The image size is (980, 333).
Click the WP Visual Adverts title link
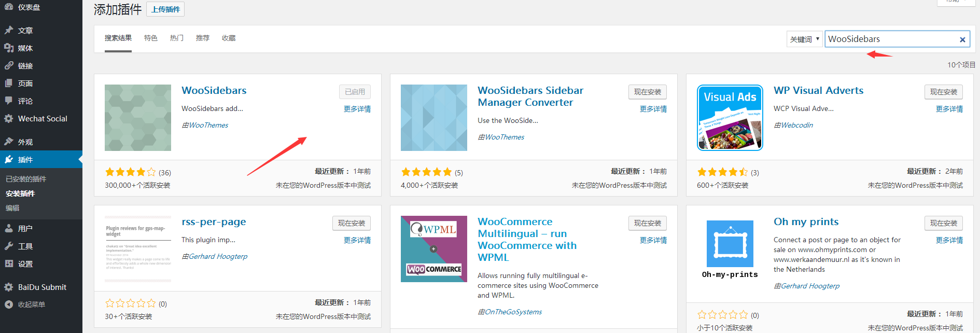(x=819, y=90)
